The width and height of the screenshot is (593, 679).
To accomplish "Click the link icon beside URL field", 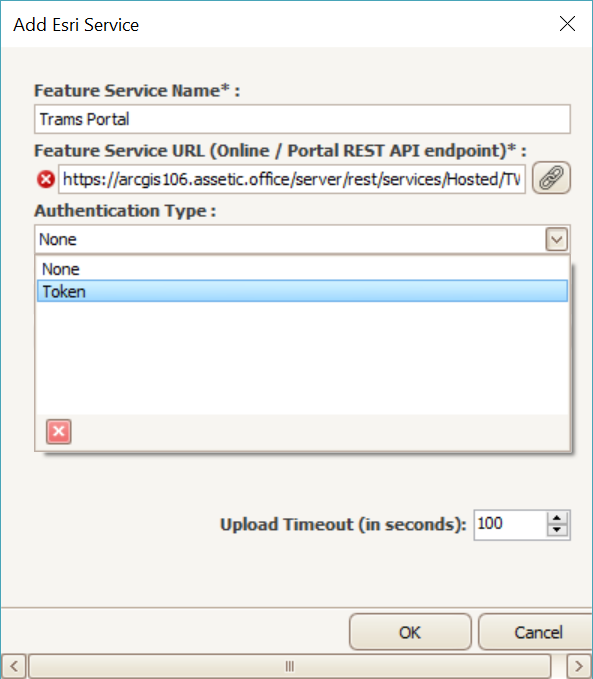I will (x=551, y=178).
